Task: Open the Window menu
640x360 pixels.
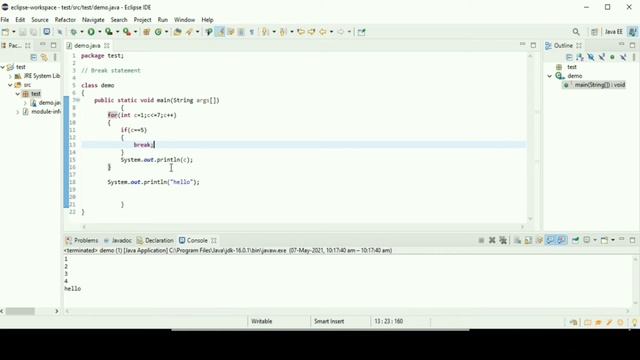Action: 184,20
